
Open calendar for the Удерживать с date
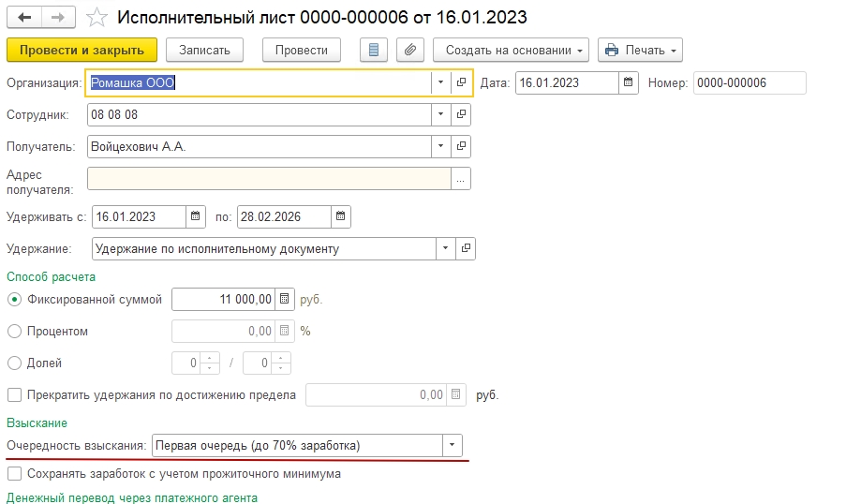195,216
